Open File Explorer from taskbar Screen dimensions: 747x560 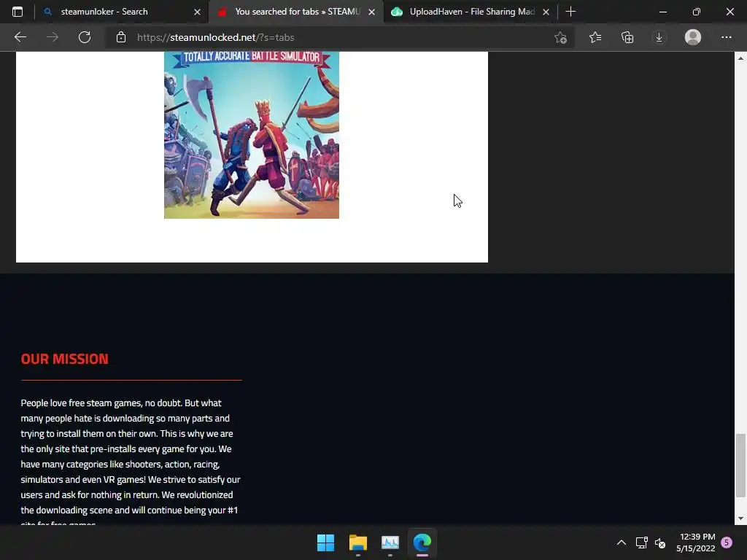pos(357,542)
